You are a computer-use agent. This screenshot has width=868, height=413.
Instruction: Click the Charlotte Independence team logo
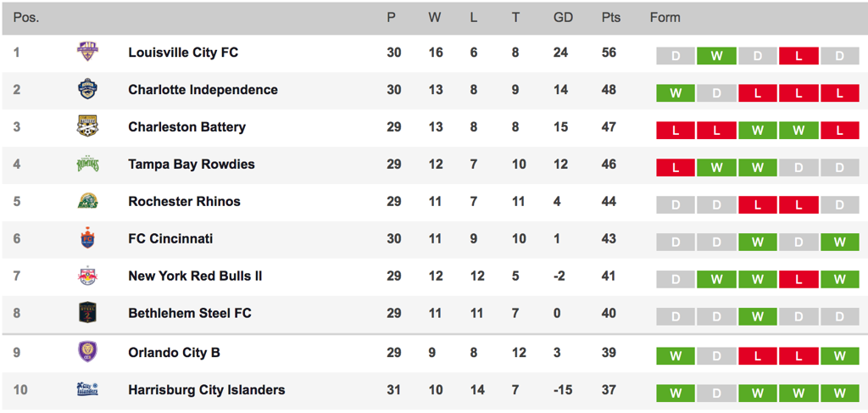click(87, 90)
